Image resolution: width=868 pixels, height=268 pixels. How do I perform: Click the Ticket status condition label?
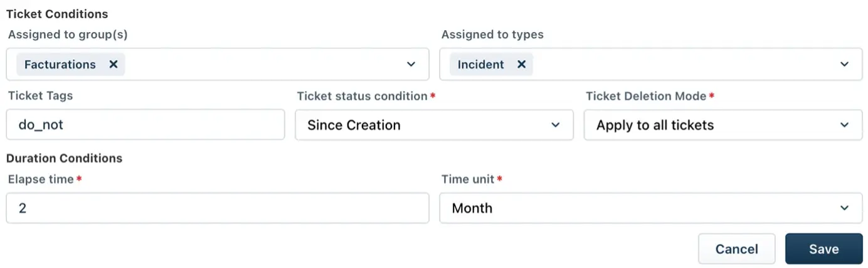362,96
